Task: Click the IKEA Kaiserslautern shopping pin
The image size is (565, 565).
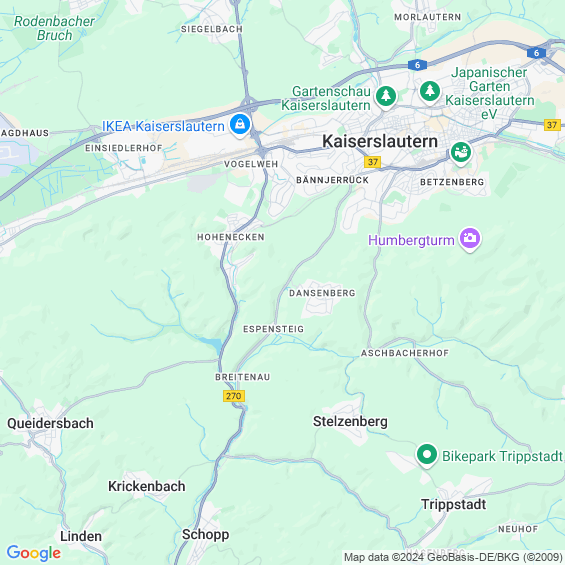Action: point(240,125)
